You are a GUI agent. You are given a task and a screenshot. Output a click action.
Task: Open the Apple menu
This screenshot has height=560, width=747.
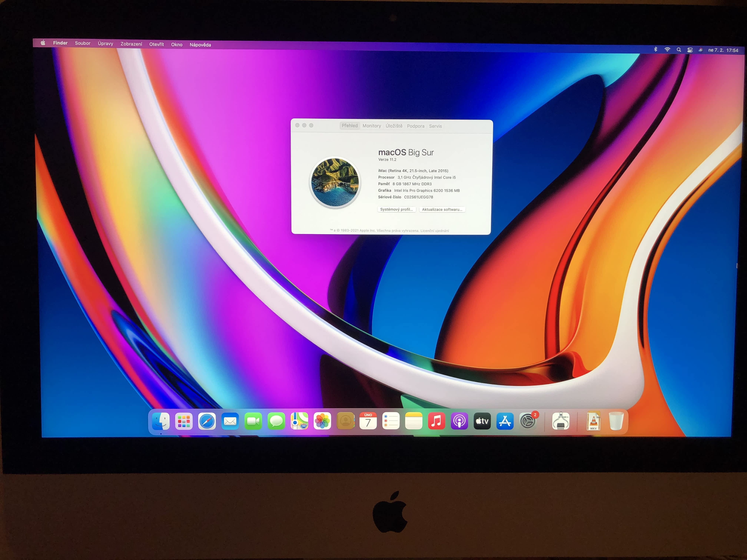(43, 43)
